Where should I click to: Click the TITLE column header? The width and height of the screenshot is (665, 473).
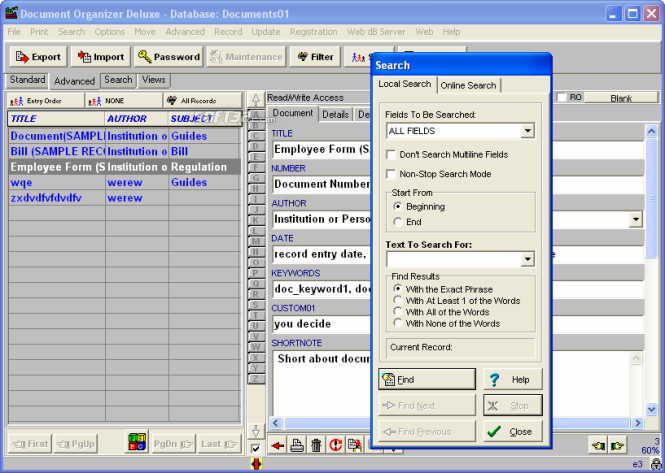[56, 119]
